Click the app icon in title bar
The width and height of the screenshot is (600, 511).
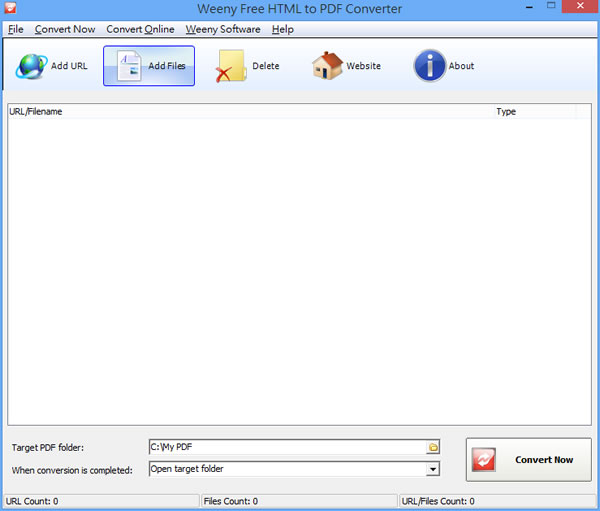(10, 9)
